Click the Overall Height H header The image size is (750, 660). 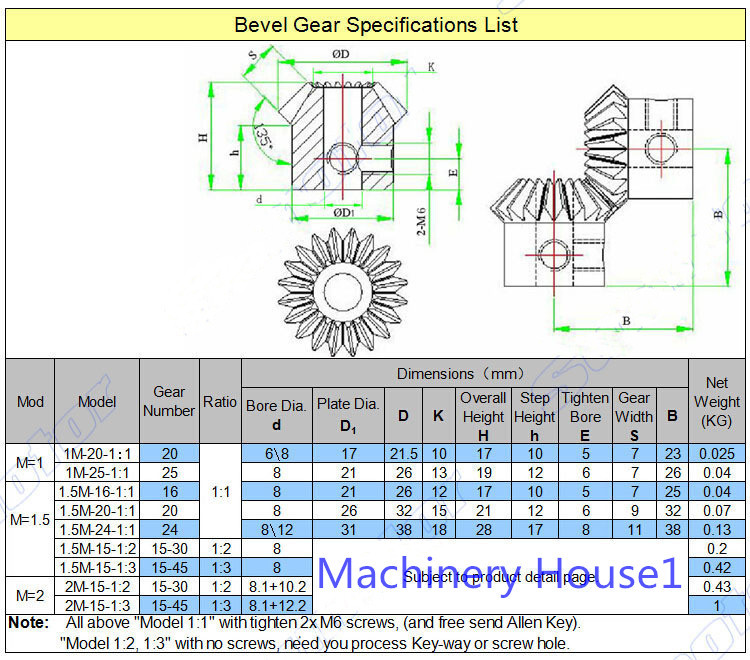483,415
